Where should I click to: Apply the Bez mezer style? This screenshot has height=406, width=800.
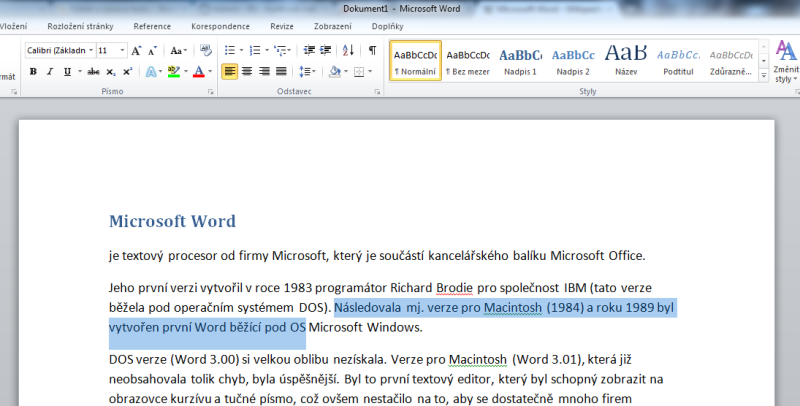[x=468, y=61]
